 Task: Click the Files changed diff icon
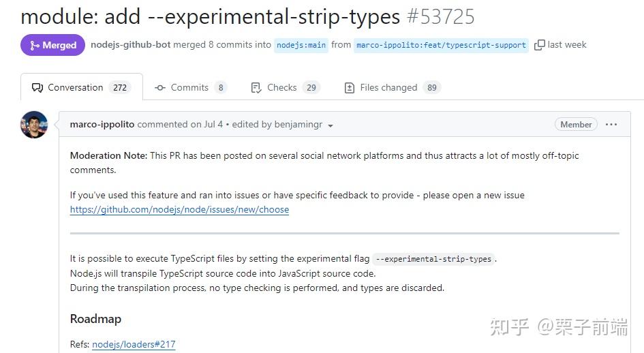[350, 88]
